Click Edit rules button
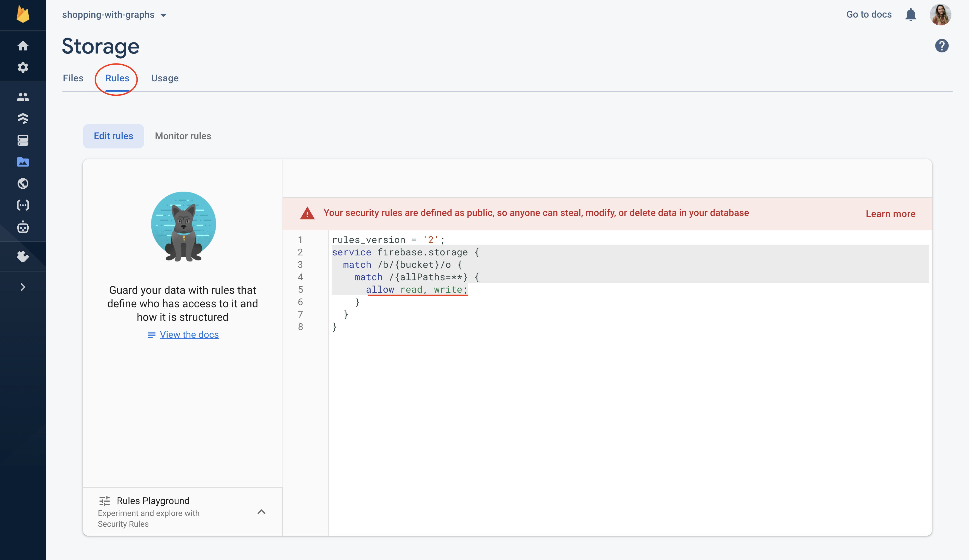Viewport: 969px width, 560px height. (x=113, y=136)
